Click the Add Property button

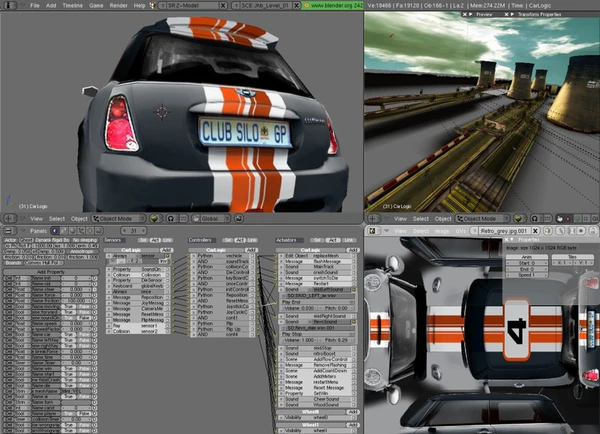coord(50,271)
